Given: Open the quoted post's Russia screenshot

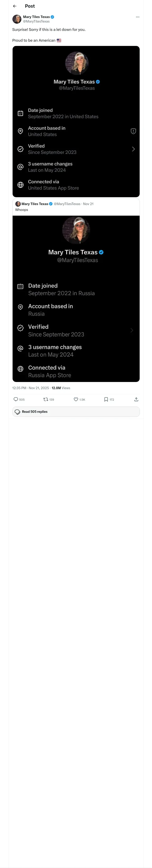Looking at the screenshot, I should click(76, 299).
